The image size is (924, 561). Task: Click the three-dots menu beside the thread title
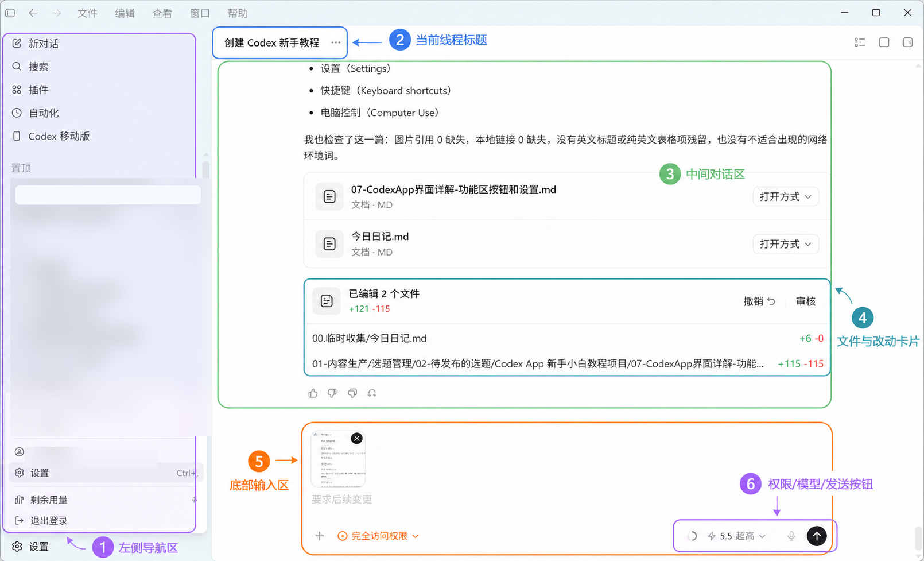point(336,42)
